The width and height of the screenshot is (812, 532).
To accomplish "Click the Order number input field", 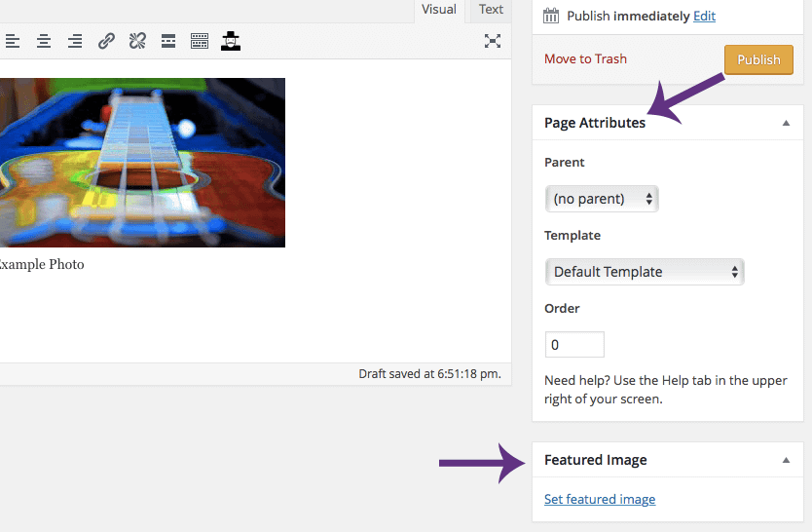I will point(574,345).
